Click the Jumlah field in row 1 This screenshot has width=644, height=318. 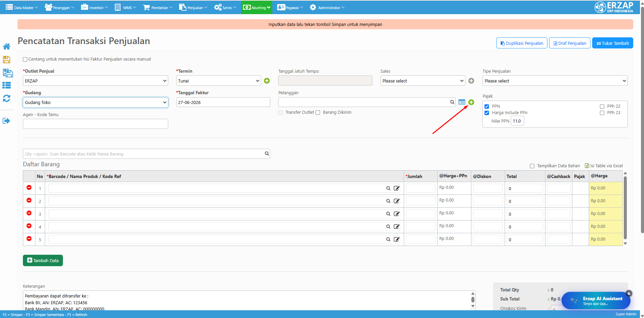(421, 188)
